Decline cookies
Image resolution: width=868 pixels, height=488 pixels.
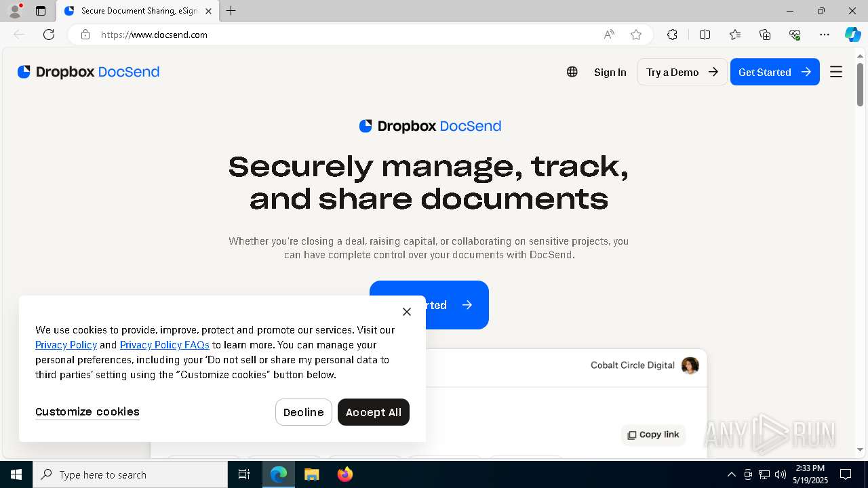tap(304, 412)
